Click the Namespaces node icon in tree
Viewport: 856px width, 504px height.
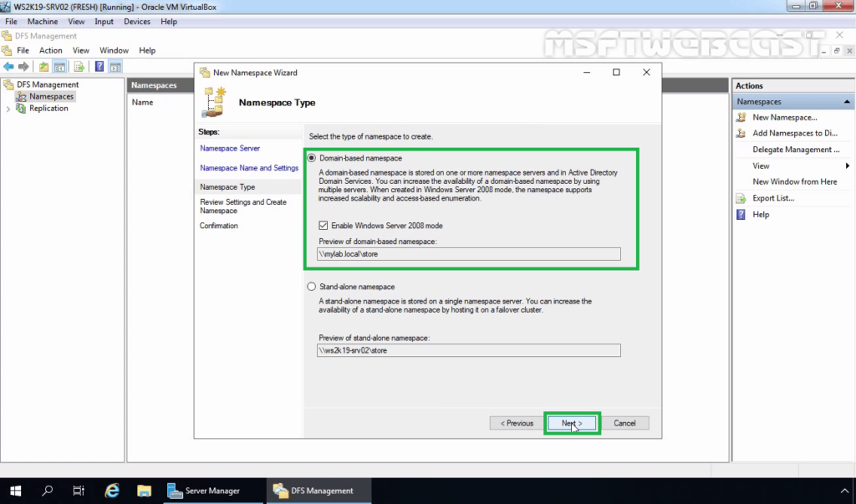tap(21, 97)
